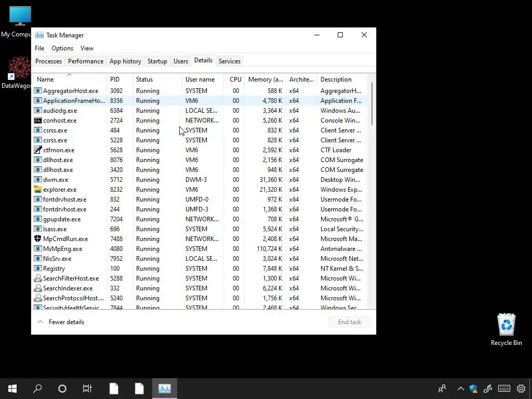Select the gpupdate.exe row name
Screen dimensions: 532x399
(x=62, y=219)
